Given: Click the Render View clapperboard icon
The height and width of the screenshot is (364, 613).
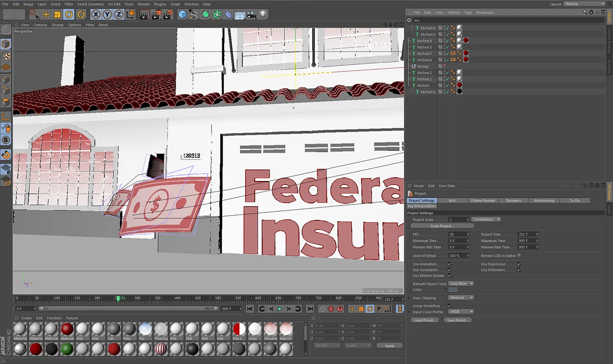Looking at the screenshot, I should point(144,14).
